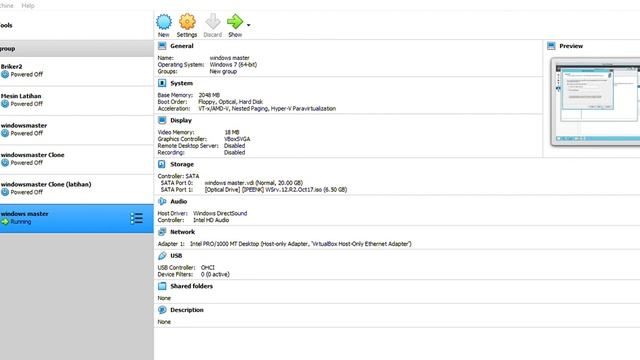Click the USB Controller OHCI value

pos(207,267)
